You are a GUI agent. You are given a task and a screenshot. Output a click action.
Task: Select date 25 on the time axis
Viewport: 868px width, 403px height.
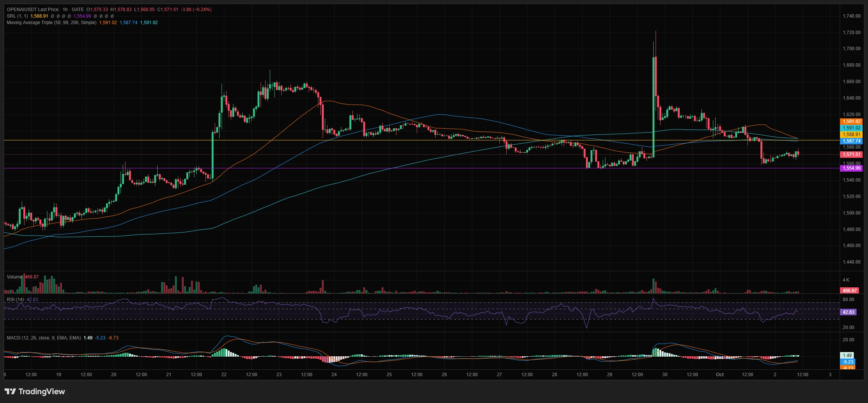(x=389, y=375)
